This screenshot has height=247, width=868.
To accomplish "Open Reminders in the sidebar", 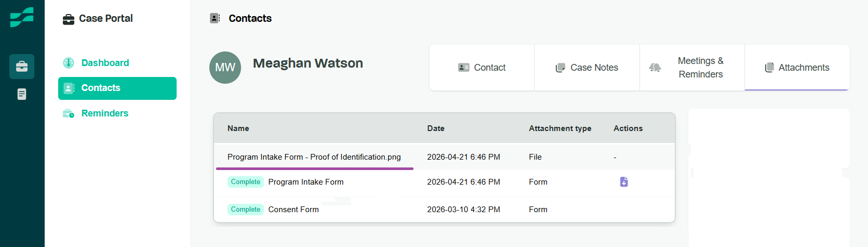I will [x=104, y=113].
